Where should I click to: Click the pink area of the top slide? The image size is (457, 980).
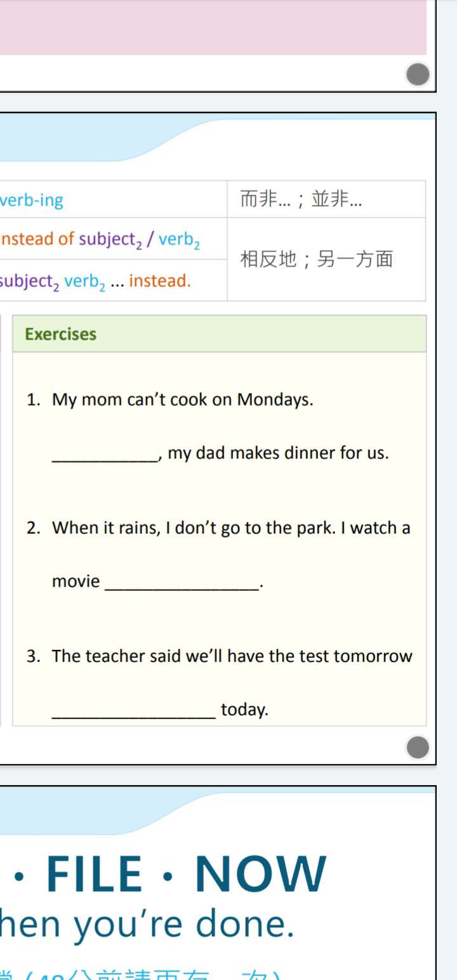(213, 27)
